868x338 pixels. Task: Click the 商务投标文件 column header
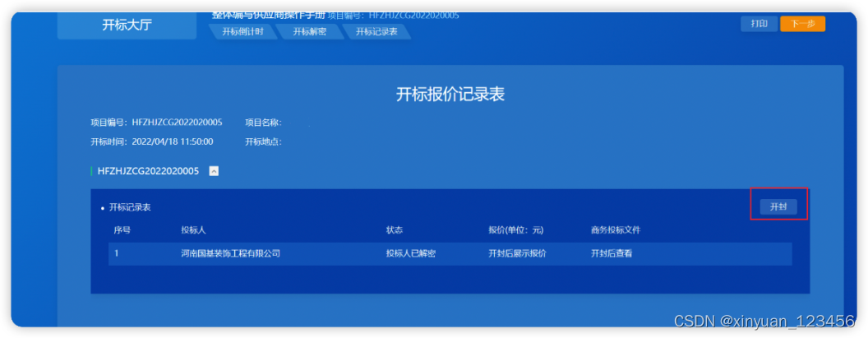pyautogui.click(x=616, y=230)
